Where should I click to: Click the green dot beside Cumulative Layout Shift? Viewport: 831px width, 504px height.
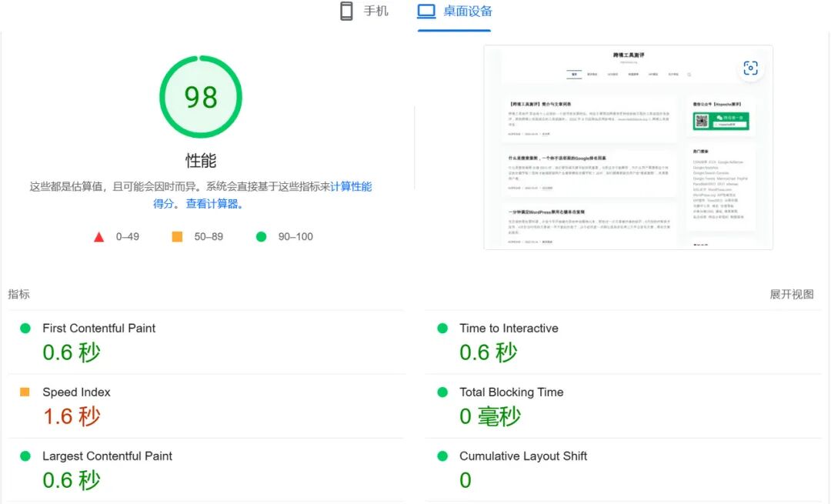442,456
